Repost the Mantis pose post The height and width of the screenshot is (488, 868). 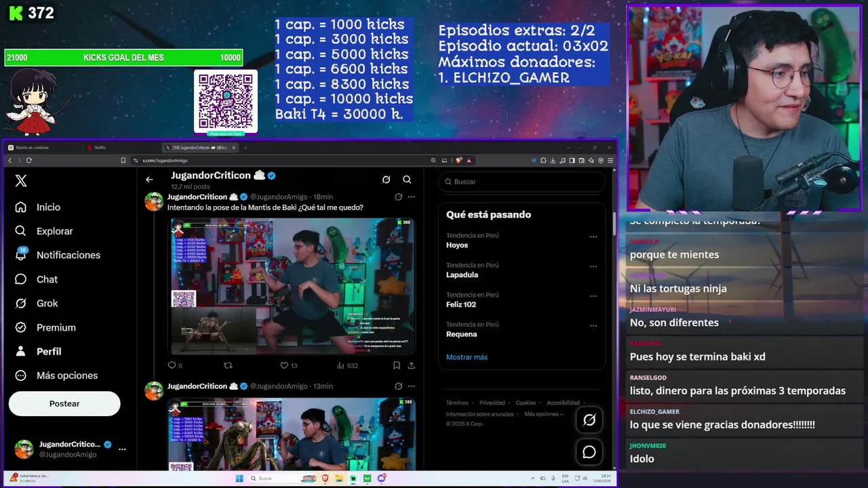click(x=228, y=365)
